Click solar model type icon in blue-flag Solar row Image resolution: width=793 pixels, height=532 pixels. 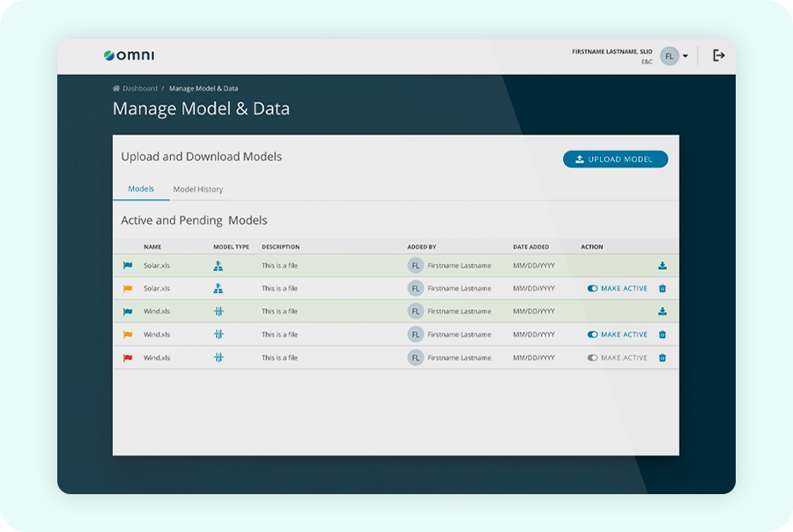click(218, 265)
